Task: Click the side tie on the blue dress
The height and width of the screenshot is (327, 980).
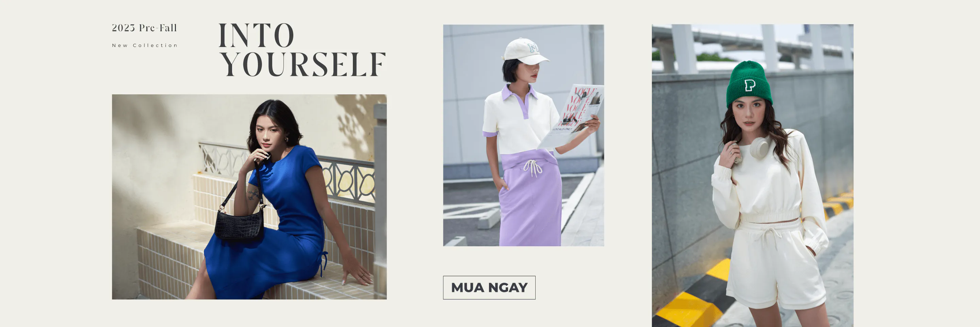Action: tap(324, 263)
